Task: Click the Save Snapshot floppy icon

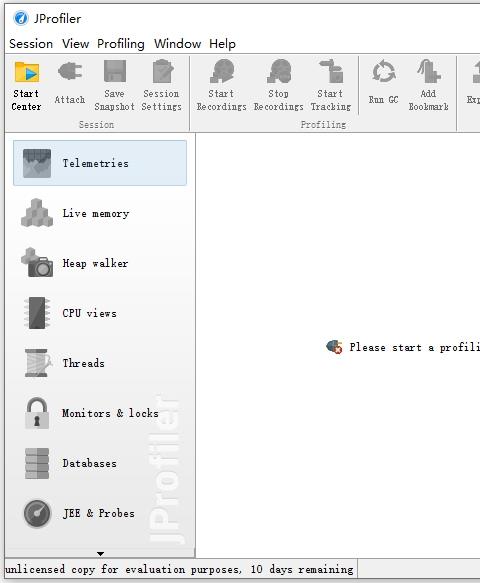Action: pos(115,71)
